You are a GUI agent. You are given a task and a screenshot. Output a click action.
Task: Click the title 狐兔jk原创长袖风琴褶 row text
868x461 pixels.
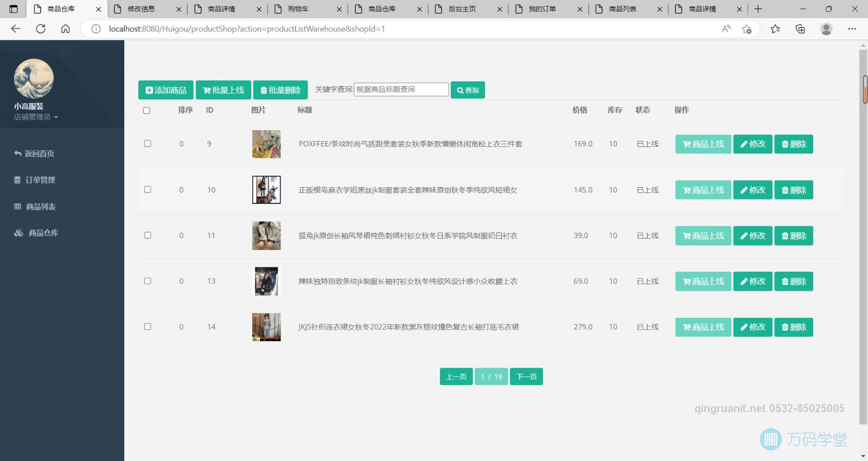pyautogui.click(x=408, y=235)
